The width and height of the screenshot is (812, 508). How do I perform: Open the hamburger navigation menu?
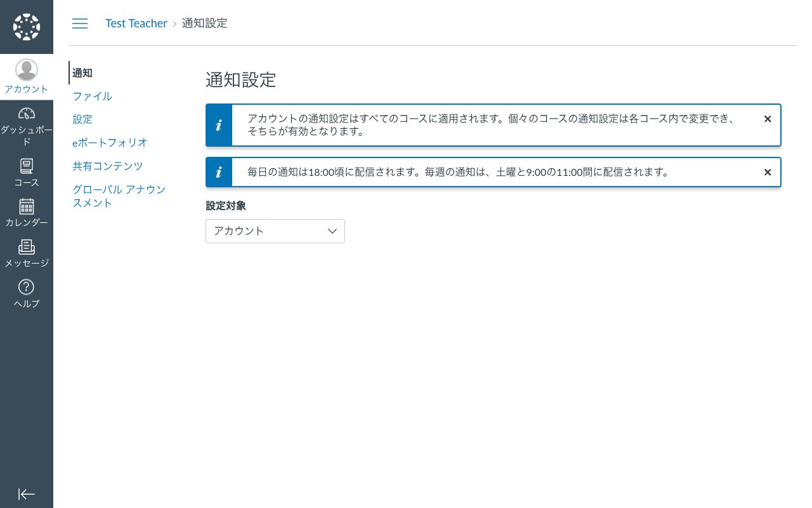click(x=80, y=23)
